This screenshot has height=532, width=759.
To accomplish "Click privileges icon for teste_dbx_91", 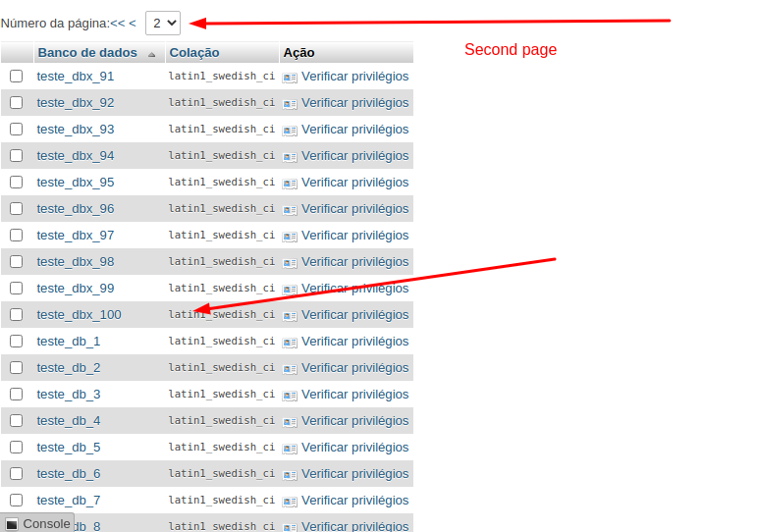I will coord(290,78).
